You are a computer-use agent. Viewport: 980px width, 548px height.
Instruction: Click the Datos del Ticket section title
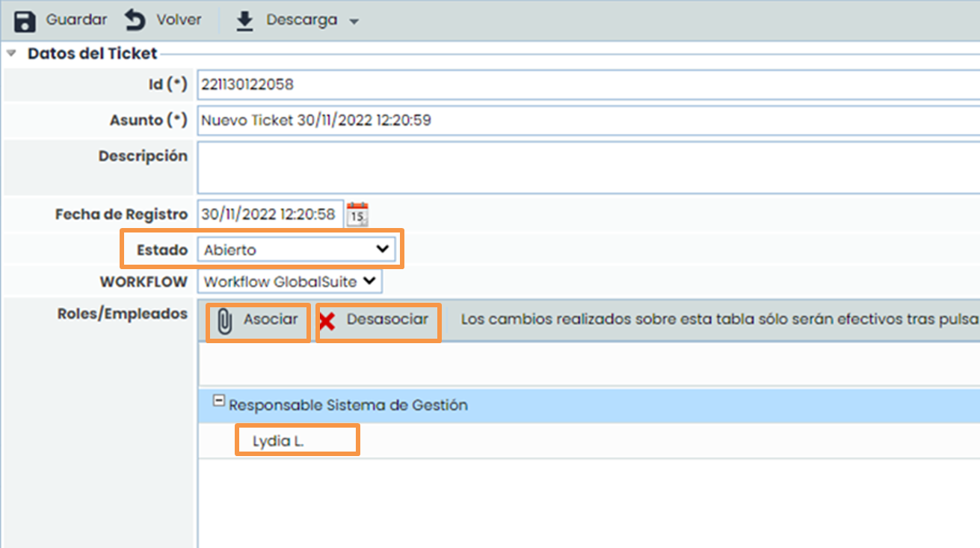pyautogui.click(x=92, y=54)
